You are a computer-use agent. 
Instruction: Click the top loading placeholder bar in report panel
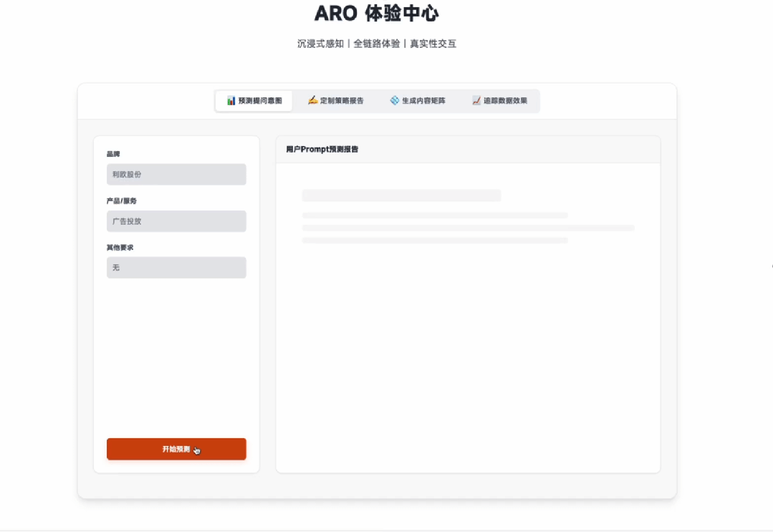(x=403, y=195)
